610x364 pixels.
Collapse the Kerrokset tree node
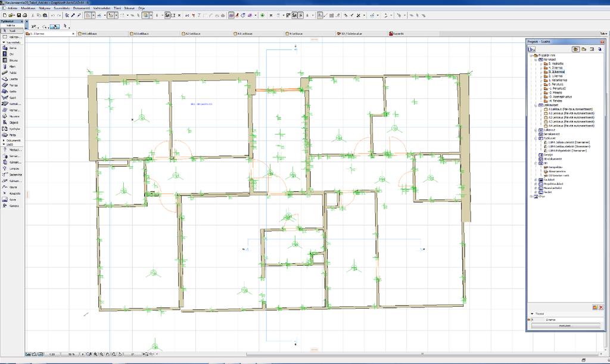click(536, 60)
